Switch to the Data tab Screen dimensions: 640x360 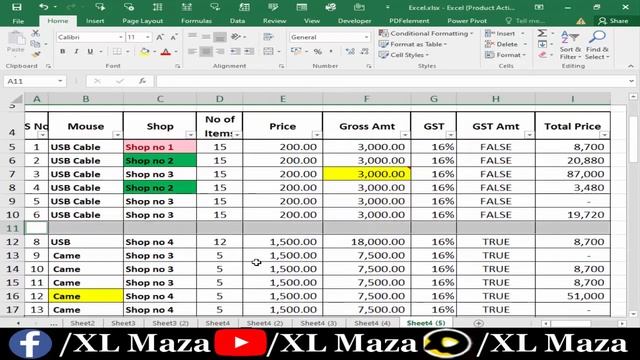tap(237, 21)
